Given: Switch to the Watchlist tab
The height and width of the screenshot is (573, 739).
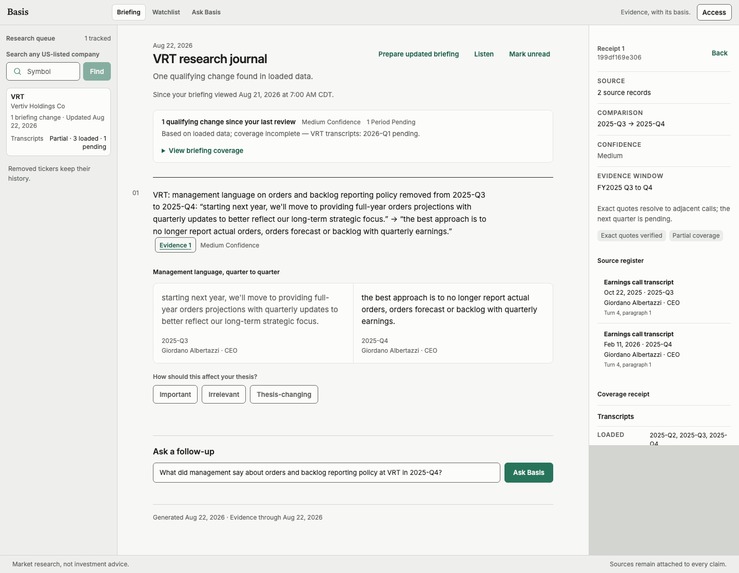Looking at the screenshot, I should click(x=166, y=12).
